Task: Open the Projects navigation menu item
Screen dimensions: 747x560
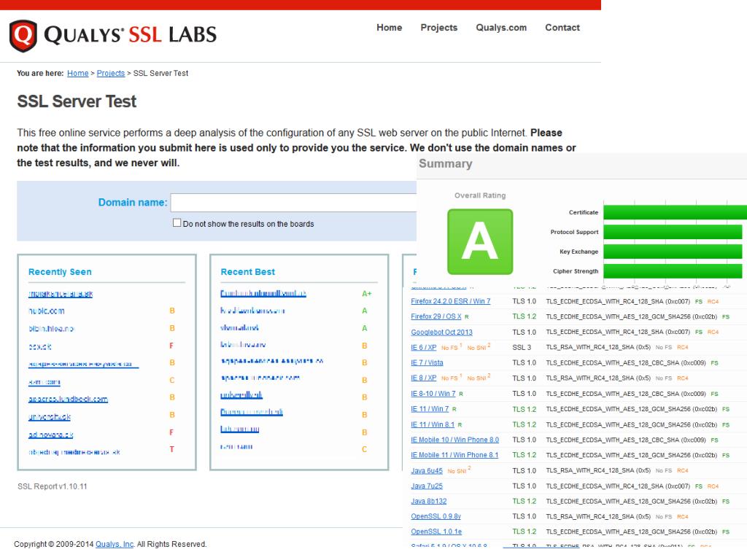Action: pos(438,28)
